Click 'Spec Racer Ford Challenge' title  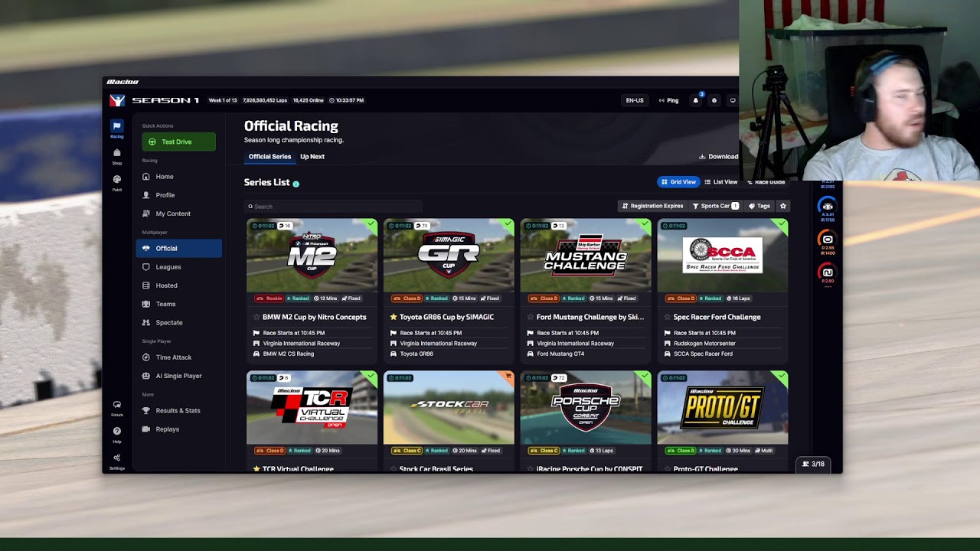[x=717, y=317]
